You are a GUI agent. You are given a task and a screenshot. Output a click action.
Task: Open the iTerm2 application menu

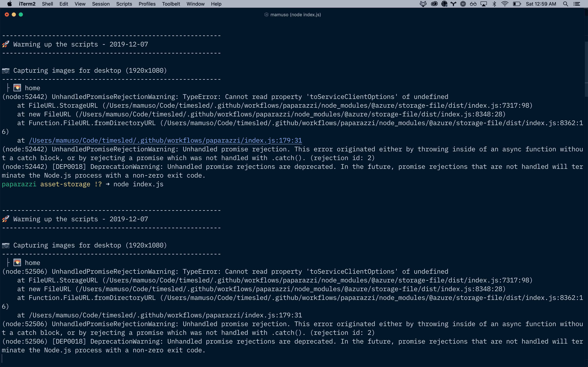coord(27,4)
